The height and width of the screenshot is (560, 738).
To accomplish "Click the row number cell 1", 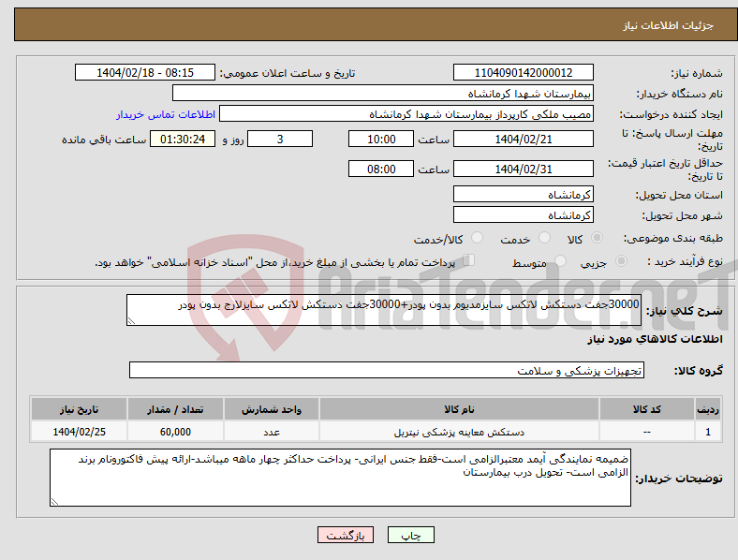I will click(x=708, y=432).
